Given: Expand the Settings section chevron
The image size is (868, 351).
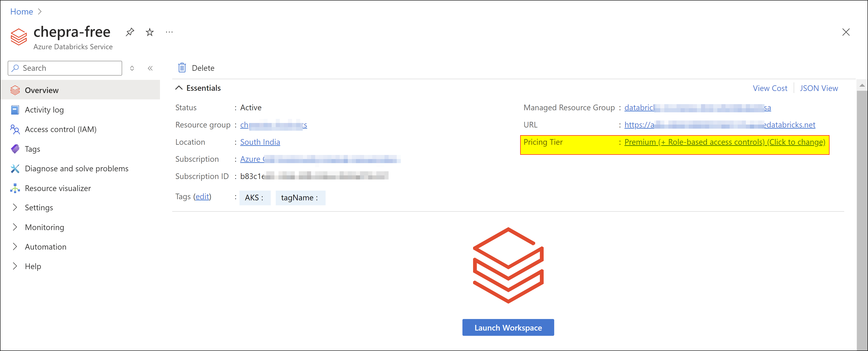Looking at the screenshot, I should coord(15,207).
